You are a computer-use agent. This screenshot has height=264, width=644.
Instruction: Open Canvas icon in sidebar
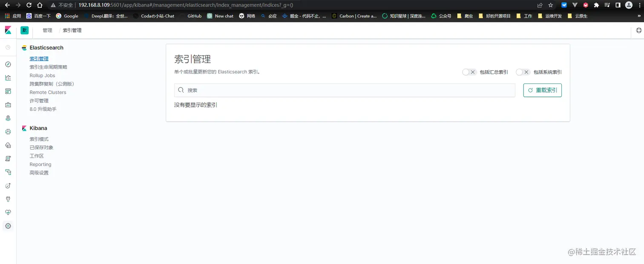coord(8,105)
